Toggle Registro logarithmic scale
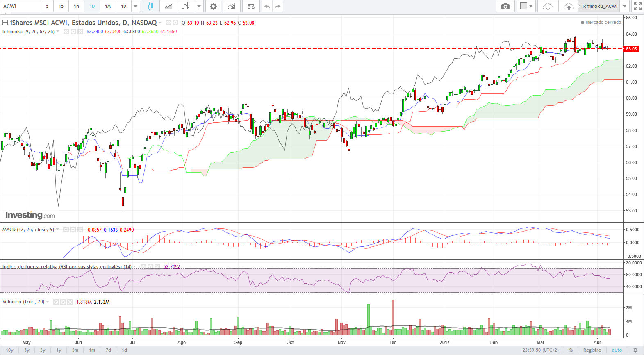The image size is (644, 355). 592,350
